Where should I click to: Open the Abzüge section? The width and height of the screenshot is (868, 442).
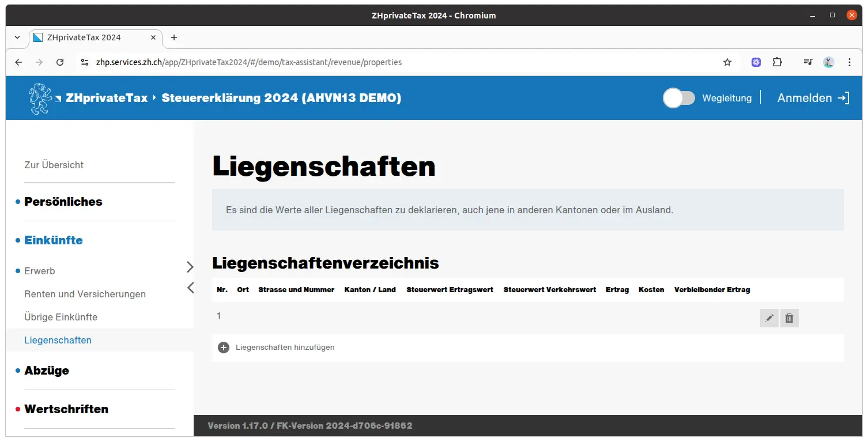point(47,371)
